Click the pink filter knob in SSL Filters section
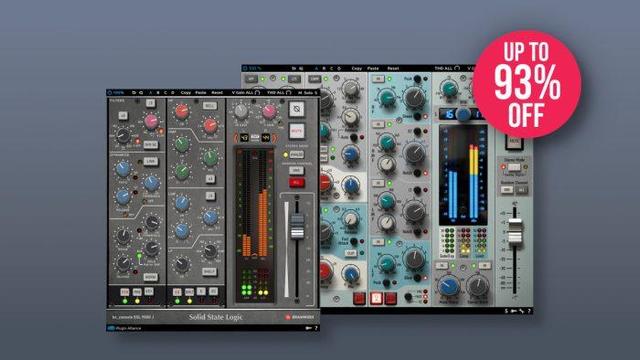The height and width of the screenshot is (360, 640). click(x=151, y=121)
